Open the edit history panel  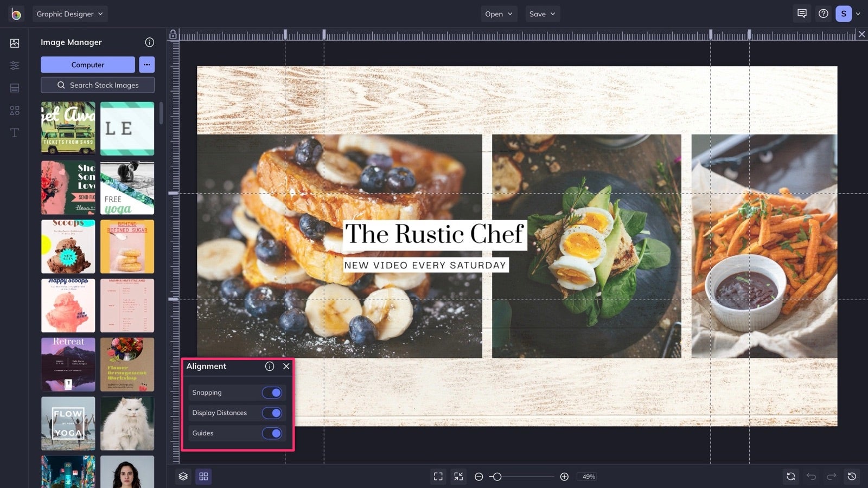click(x=851, y=477)
